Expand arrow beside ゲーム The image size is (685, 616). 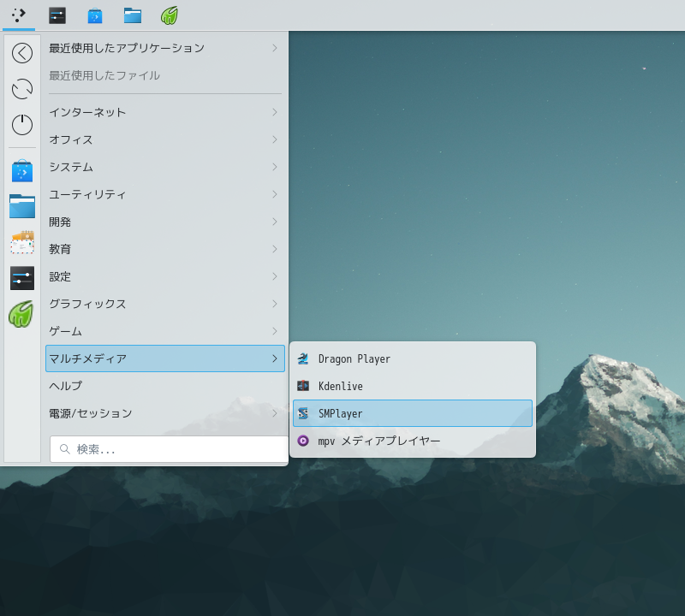[275, 331]
